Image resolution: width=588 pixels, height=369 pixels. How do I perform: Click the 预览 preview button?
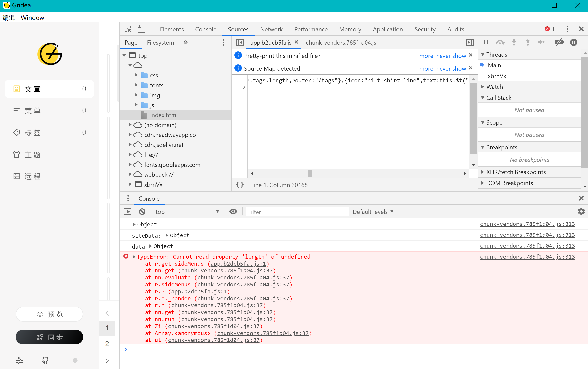(x=49, y=314)
